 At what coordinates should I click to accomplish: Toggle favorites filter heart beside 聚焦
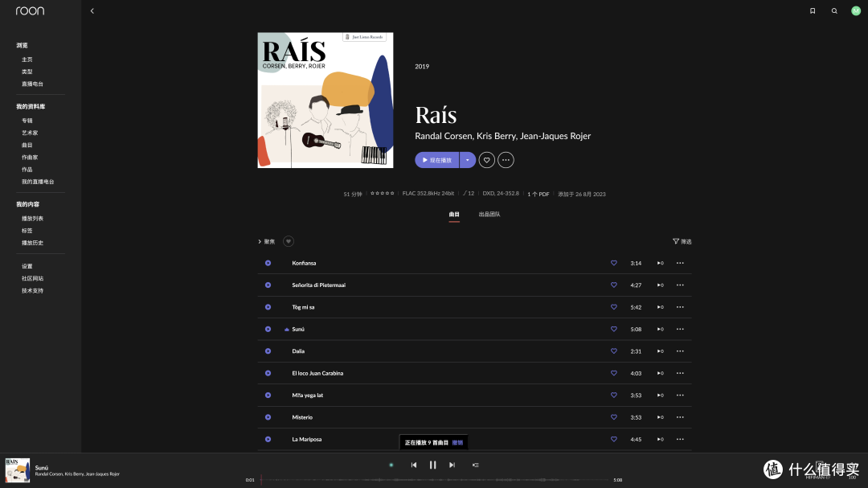point(289,241)
